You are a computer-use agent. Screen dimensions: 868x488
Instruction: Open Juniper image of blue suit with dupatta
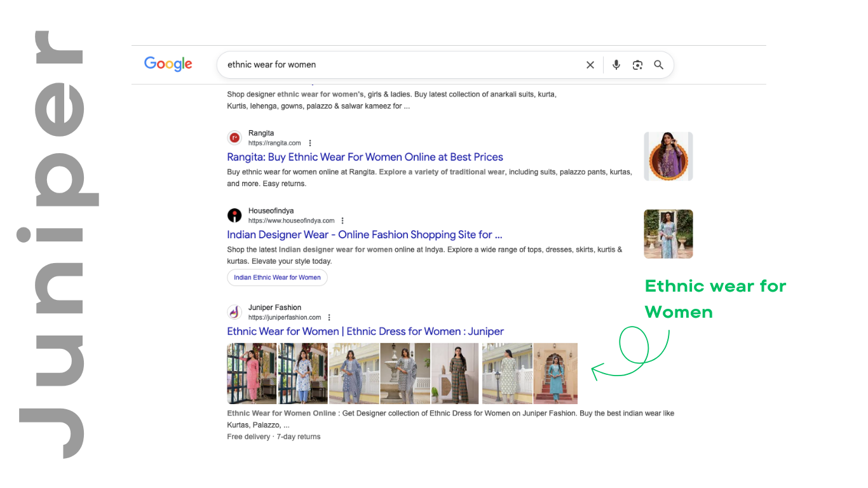click(354, 374)
